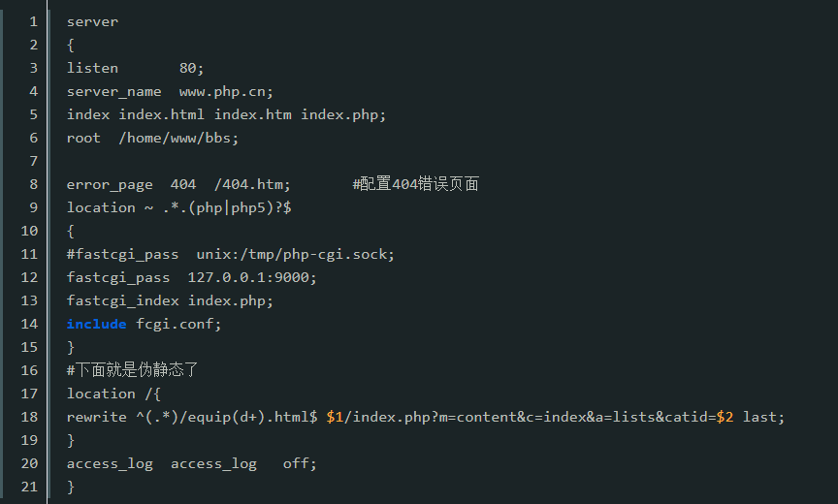838x504 pixels.
Task: Click the commented fastcgi_pass unix socket line
Action: pyautogui.click(x=230, y=255)
